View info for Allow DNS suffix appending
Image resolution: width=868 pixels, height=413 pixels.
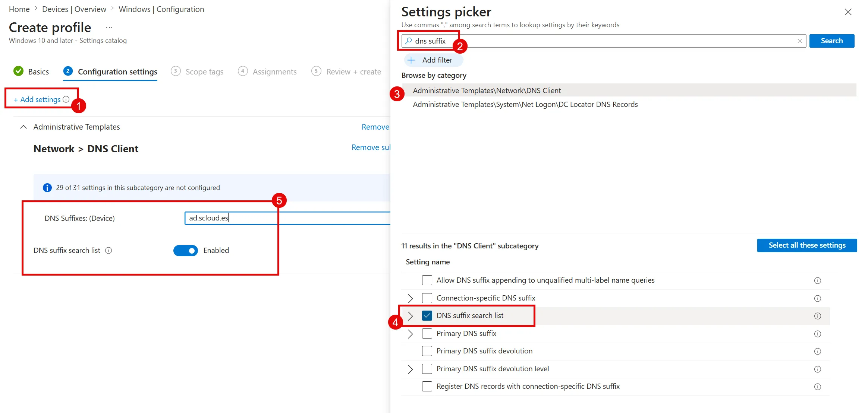tap(817, 280)
